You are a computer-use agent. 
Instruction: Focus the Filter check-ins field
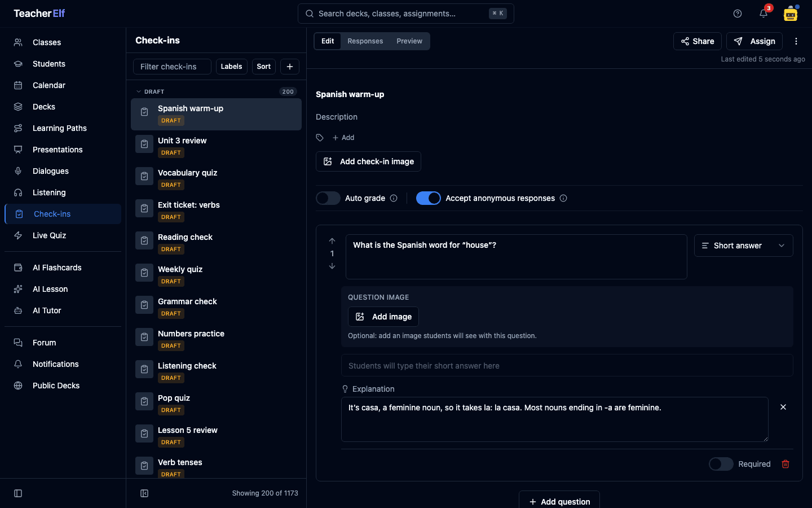(172, 67)
